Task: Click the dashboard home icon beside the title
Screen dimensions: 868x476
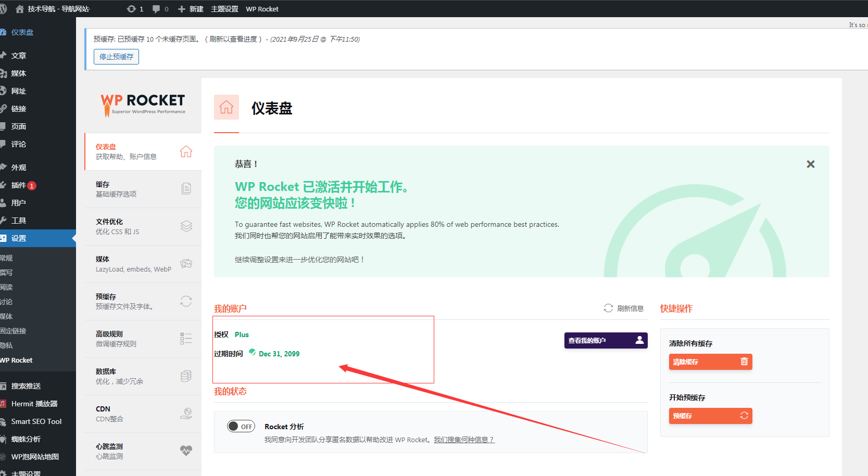Action: [227, 107]
